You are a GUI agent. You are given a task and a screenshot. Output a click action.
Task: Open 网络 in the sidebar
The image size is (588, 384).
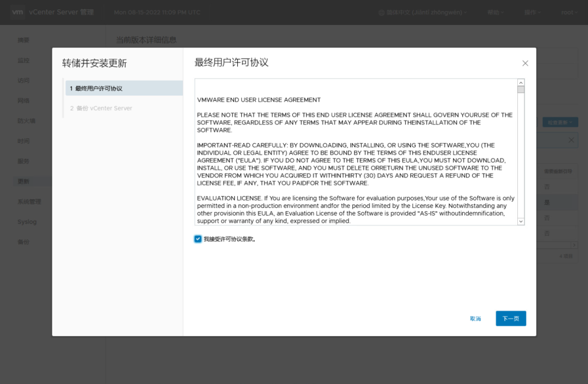[23, 101]
